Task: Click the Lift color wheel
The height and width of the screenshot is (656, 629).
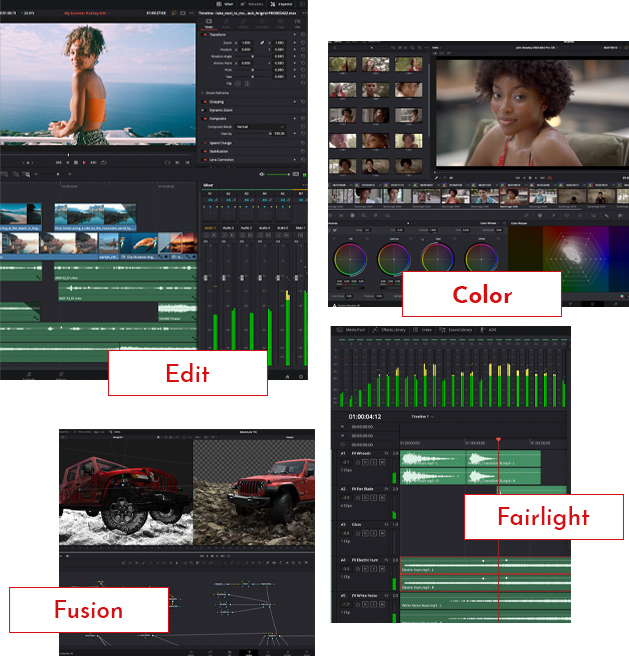Action: pos(349,257)
